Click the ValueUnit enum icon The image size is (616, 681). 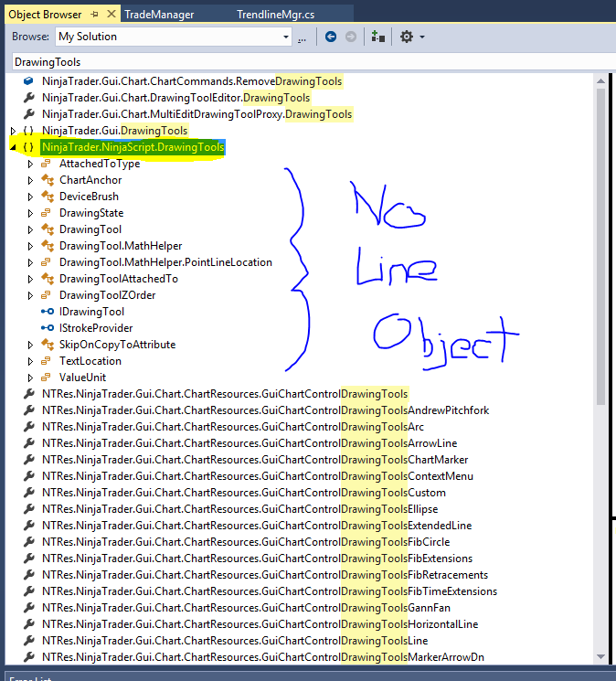pyautogui.click(x=46, y=378)
